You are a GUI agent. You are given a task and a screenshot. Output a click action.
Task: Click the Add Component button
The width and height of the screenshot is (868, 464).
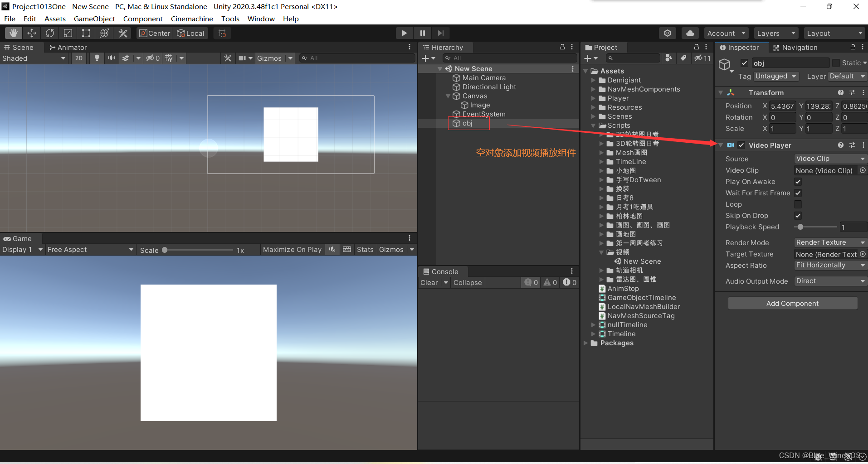(792, 303)
